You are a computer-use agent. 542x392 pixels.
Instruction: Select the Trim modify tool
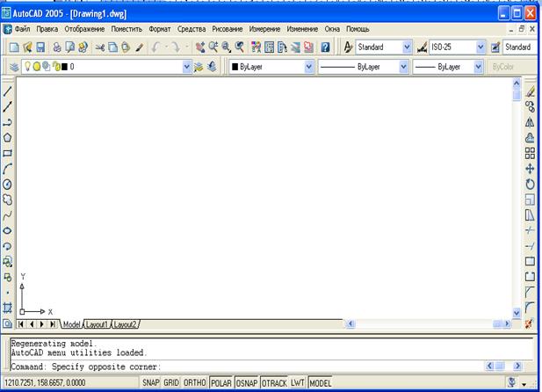[x=530, y=230]
